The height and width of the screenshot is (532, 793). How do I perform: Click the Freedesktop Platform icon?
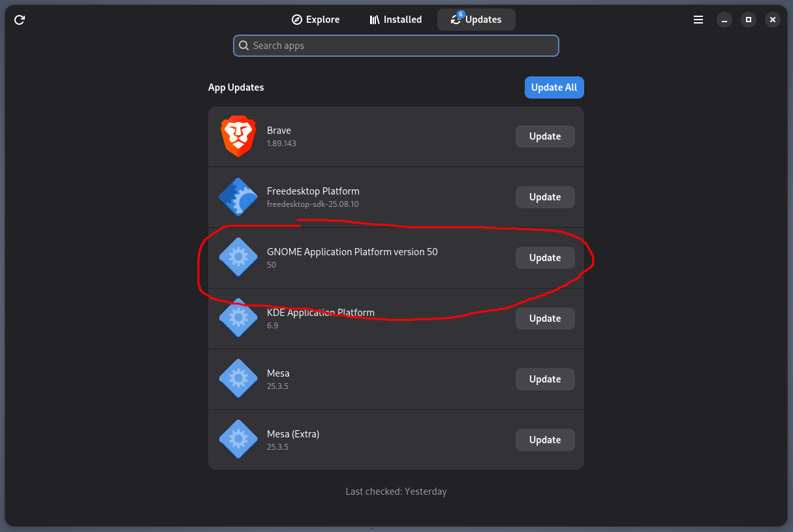(x=238, y=197)
